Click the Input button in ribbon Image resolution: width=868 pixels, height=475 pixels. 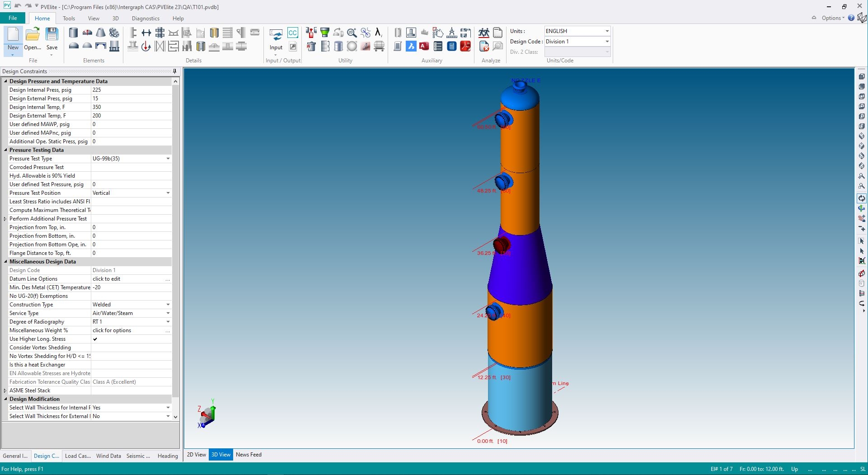(x=276, y=41)
